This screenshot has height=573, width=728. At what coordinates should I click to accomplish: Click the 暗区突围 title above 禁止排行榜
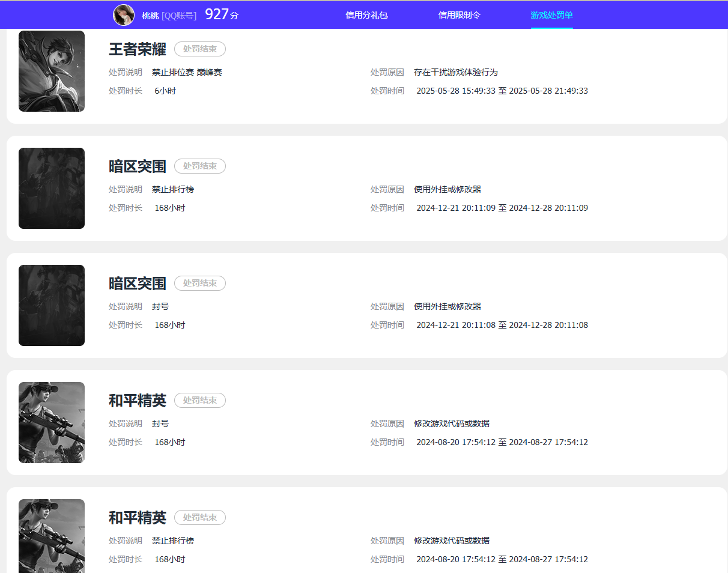(x=138, y=166)
